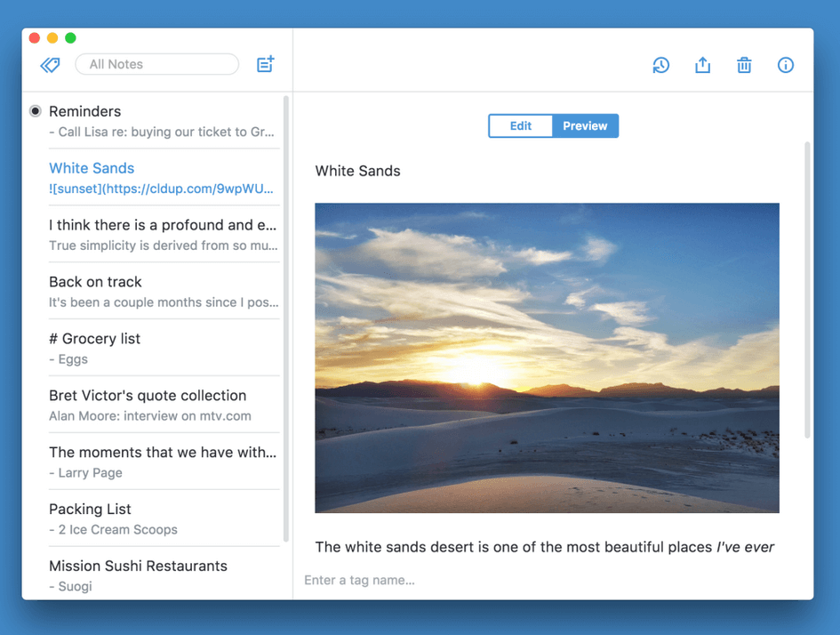Screen dimensions: 840x635
Task: Click the '- 2 Ice Cream Scoops' excerpt
Action: (x=113, y=529)
